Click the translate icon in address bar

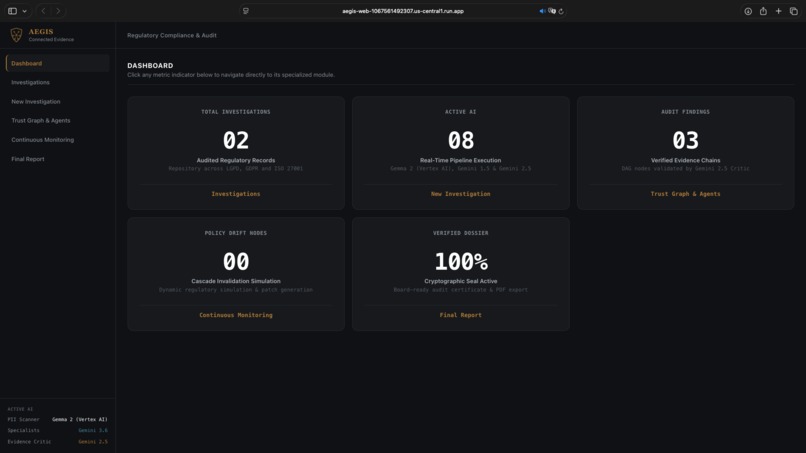point(552,11)
